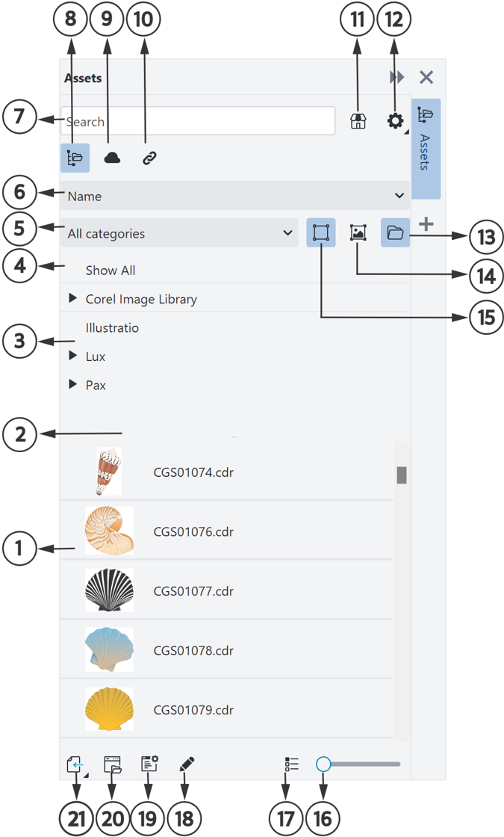Screen dimensions: 504x837
Task: Toggle the vector assets filter button
Action: [x=321, y=232]
